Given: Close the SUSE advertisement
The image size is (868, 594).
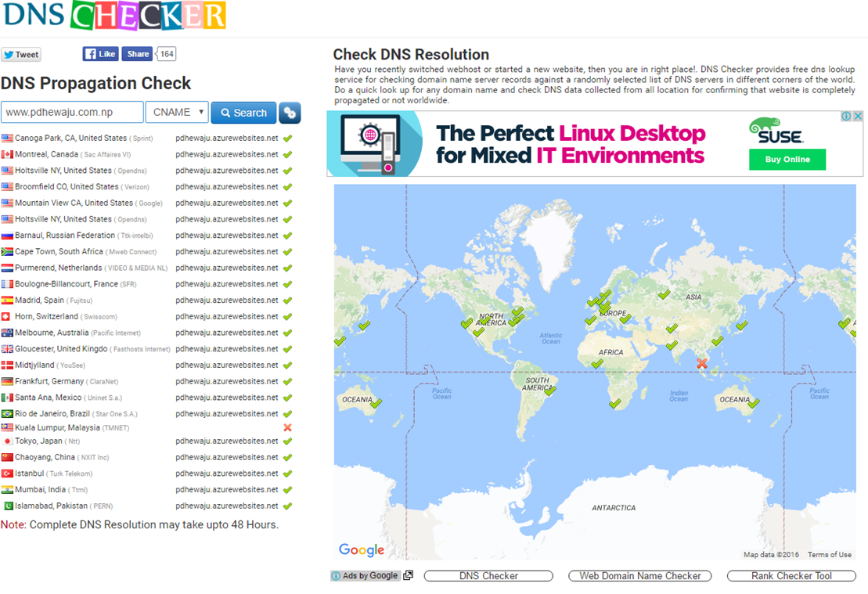Looking at the screenshot, I should pos(858,117).
